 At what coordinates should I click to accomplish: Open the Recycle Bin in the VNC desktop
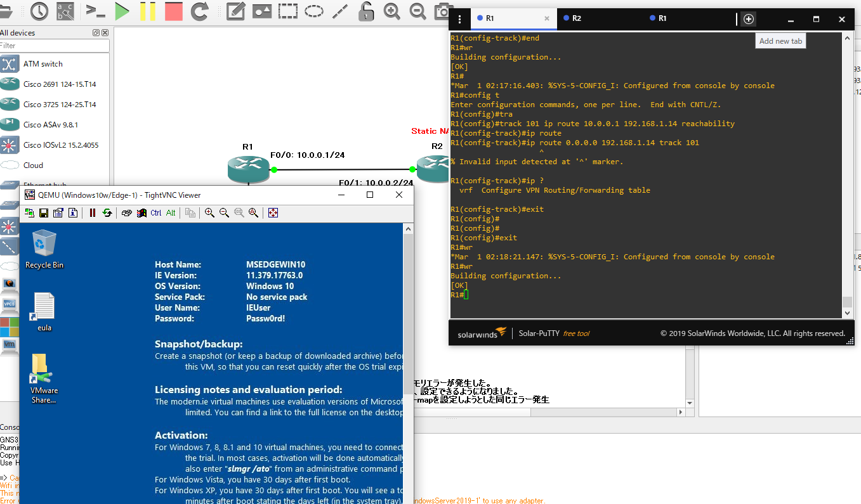pyautogui.click(x=44, y=249)
